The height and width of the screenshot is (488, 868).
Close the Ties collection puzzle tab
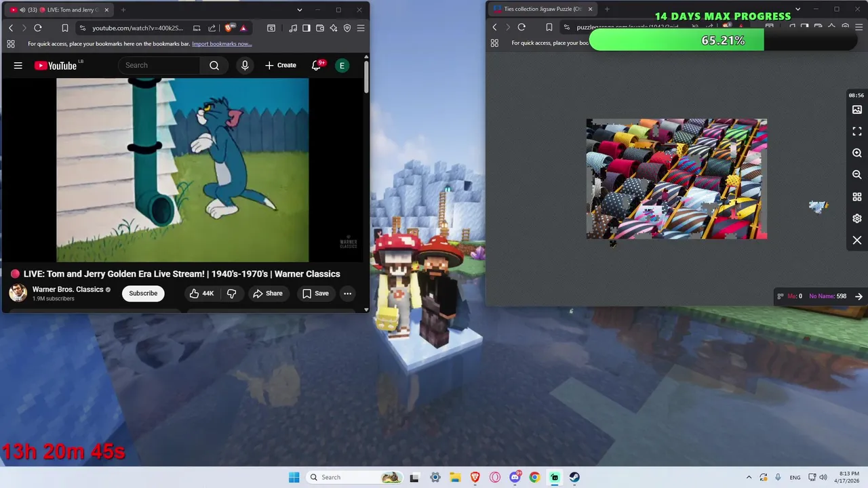tap(590, 9)
